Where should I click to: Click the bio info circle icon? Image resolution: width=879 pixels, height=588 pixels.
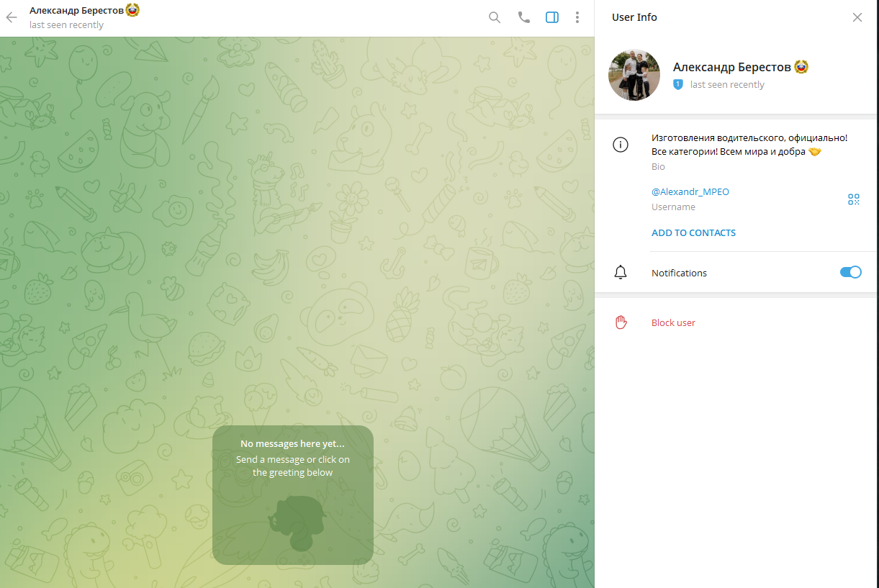[x=620, y=145]
